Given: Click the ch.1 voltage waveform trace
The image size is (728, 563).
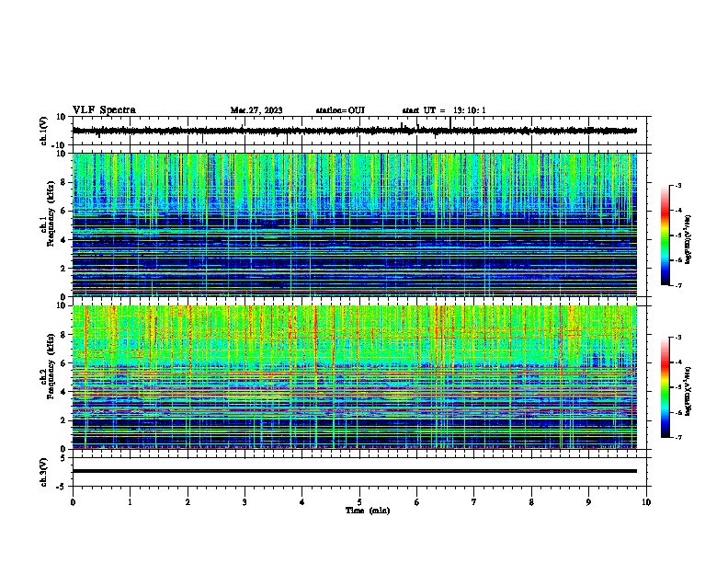Looking at the screenshot, I should pyautogui.click(x=355, y=131).
